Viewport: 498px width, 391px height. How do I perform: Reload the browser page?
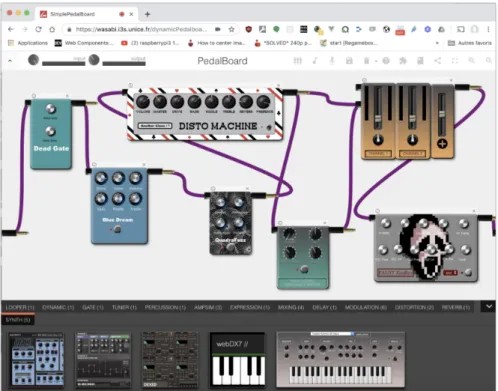(x=38, y=29)
